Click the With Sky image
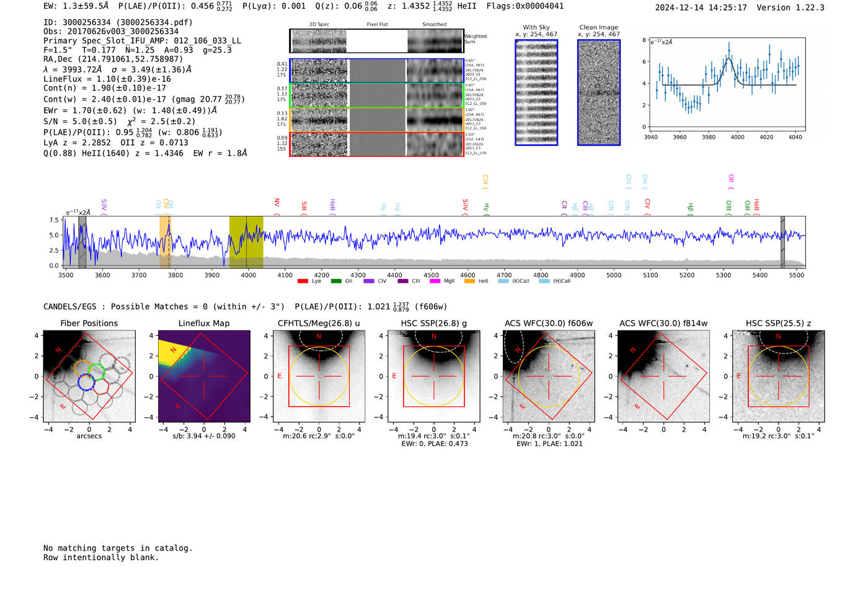The width and height of the screenshot is (868, 591). (536, 92)
